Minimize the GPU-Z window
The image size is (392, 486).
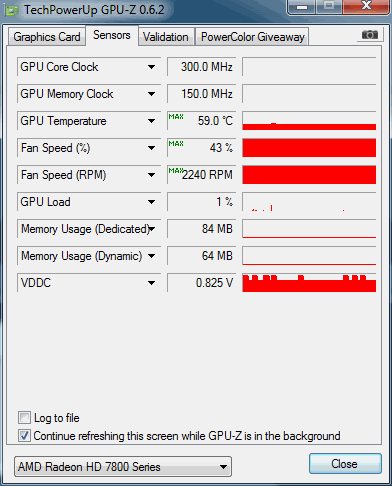tap(301, 7)
